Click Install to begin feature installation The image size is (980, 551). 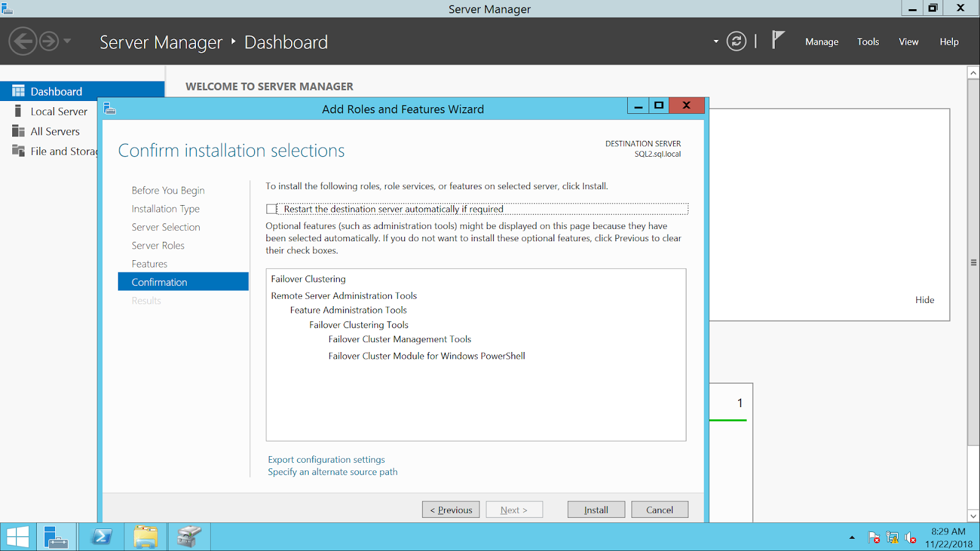point(595,509)
